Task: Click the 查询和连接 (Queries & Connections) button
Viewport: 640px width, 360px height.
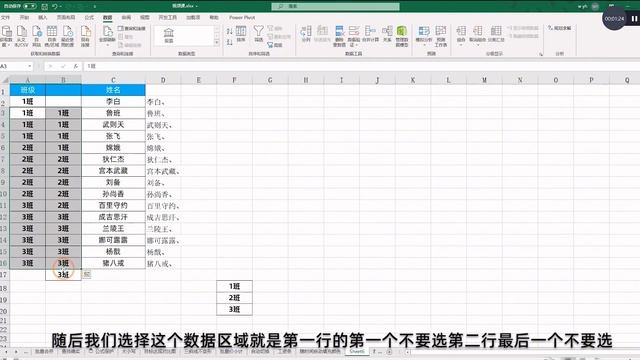Action: pyautogui.click(x=131, y=29)
